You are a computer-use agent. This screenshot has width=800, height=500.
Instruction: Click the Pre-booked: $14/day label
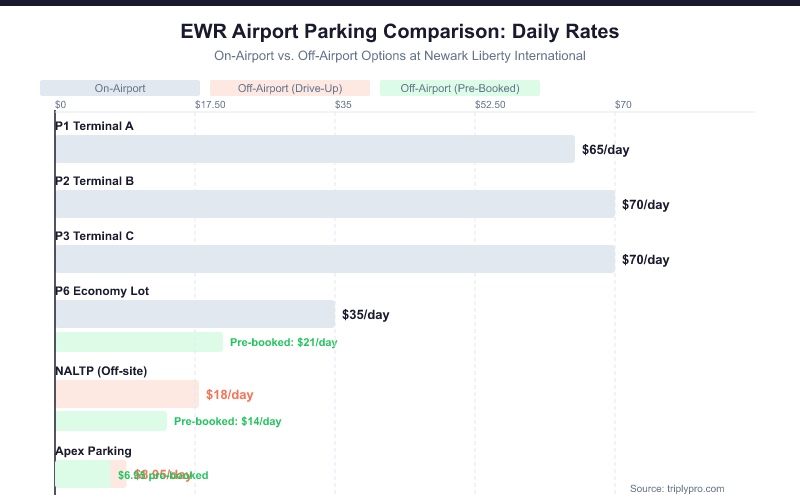[x=228, y=421]
